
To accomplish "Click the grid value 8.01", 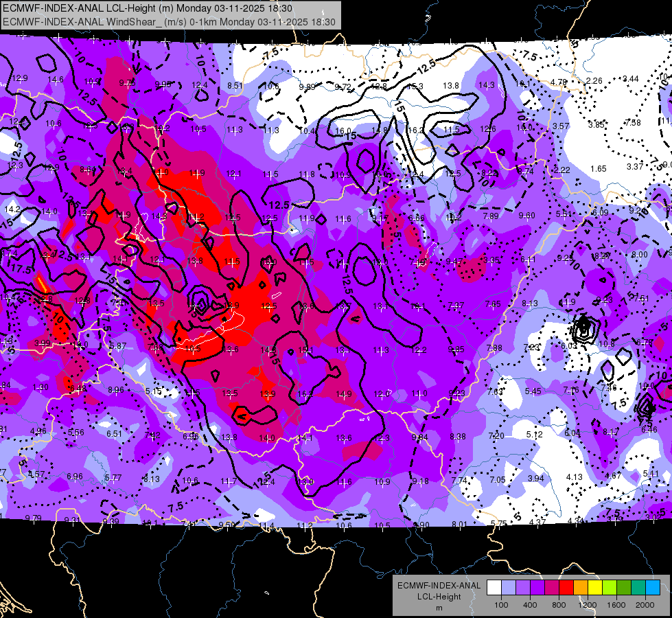I will 460,524.
